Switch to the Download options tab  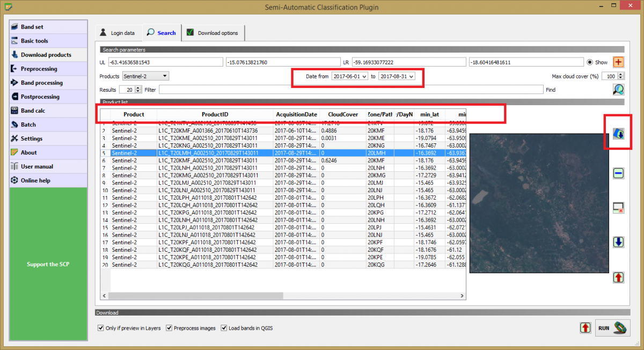point(213,33)
